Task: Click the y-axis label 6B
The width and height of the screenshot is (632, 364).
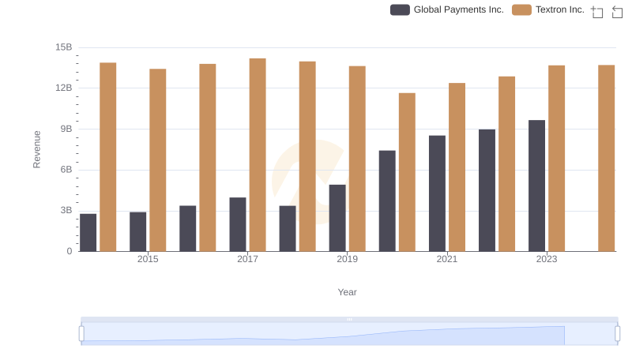Action: pos(66,170)
